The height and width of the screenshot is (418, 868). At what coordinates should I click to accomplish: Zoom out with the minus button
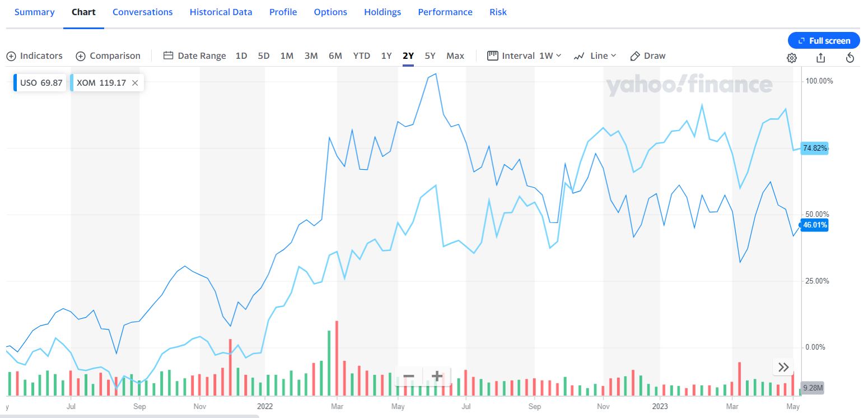[x=409, y=376]
